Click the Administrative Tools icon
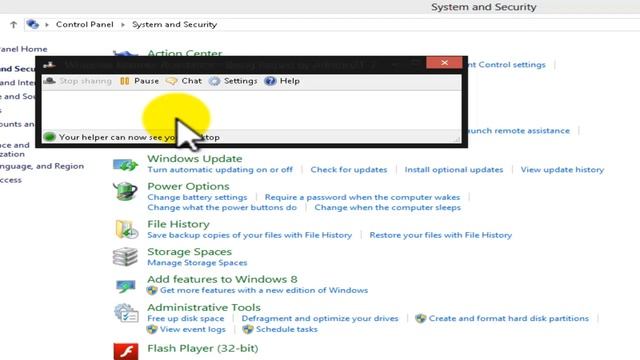Viewport: 640px width, 360px height. coord(126,313)
